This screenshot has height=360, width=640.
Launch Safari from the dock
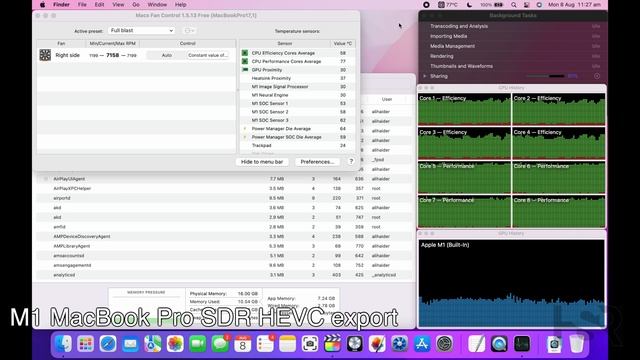(x=108, y=344)
